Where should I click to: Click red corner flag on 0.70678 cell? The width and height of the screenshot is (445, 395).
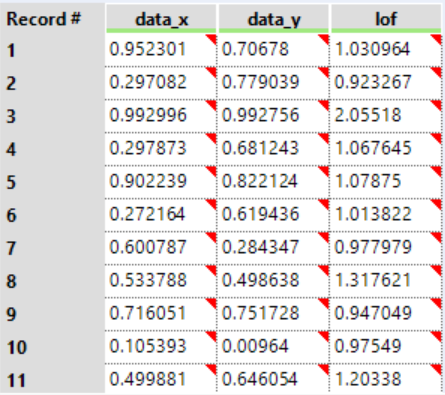coord(325,38)
